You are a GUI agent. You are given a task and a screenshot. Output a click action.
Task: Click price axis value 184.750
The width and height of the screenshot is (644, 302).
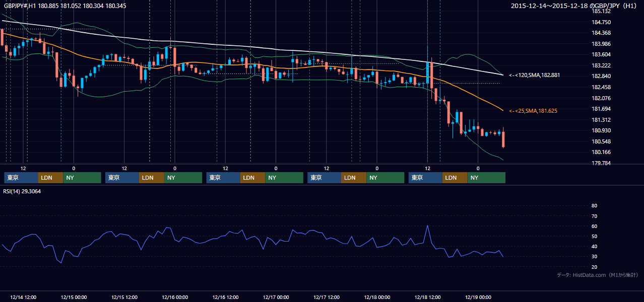tap(601, 22)
